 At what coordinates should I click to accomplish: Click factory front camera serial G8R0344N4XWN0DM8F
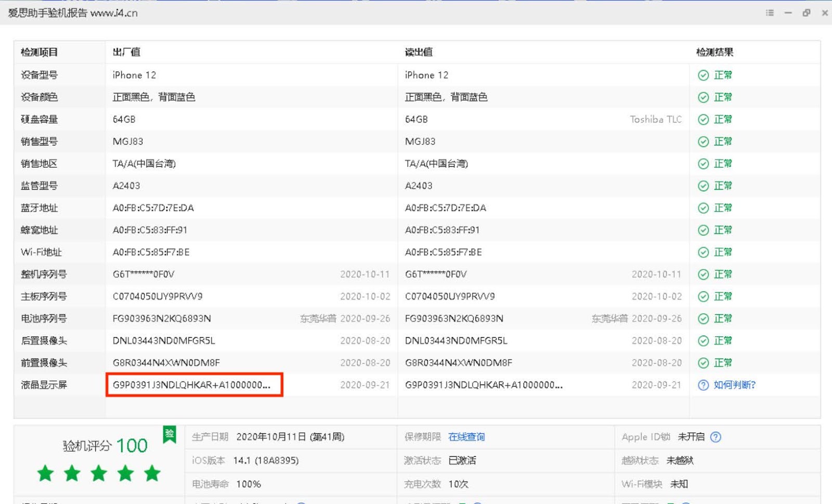[166, 363]
